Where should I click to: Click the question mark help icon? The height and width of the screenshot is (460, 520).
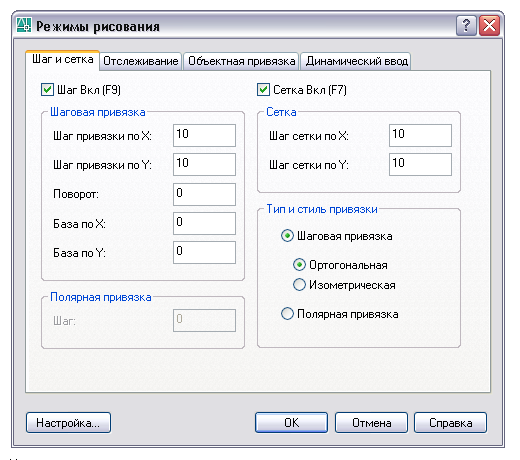point(466,25)
